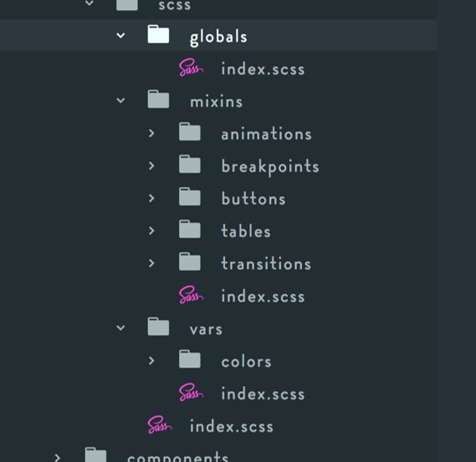Open index.scss inside mixins folder
The width and height of the screenshot is (476, 462).
tap(263, 296)
